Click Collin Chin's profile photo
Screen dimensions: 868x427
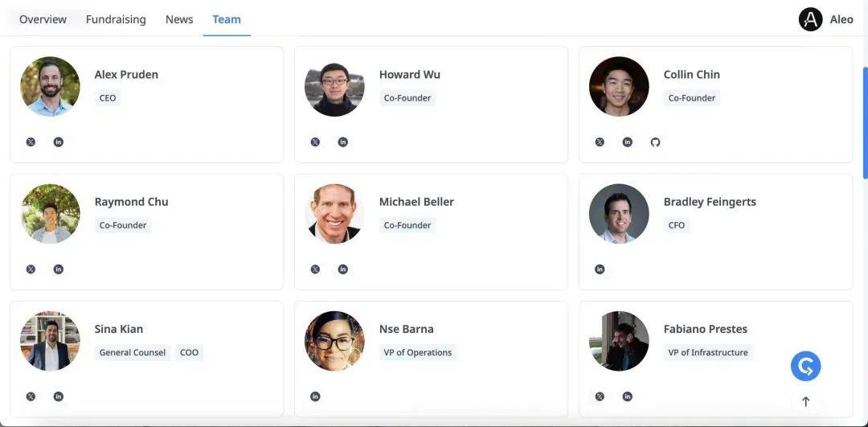click(619, 87)
